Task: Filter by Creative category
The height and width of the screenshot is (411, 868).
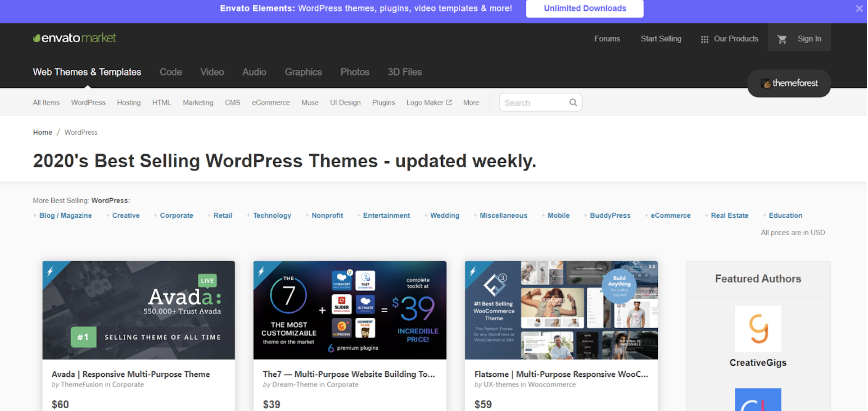Action: (126, 215)
